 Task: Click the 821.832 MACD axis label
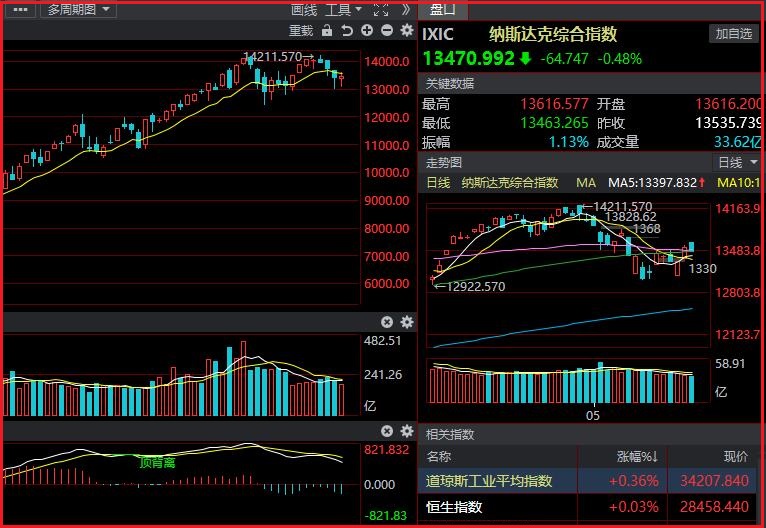point(386,449)
